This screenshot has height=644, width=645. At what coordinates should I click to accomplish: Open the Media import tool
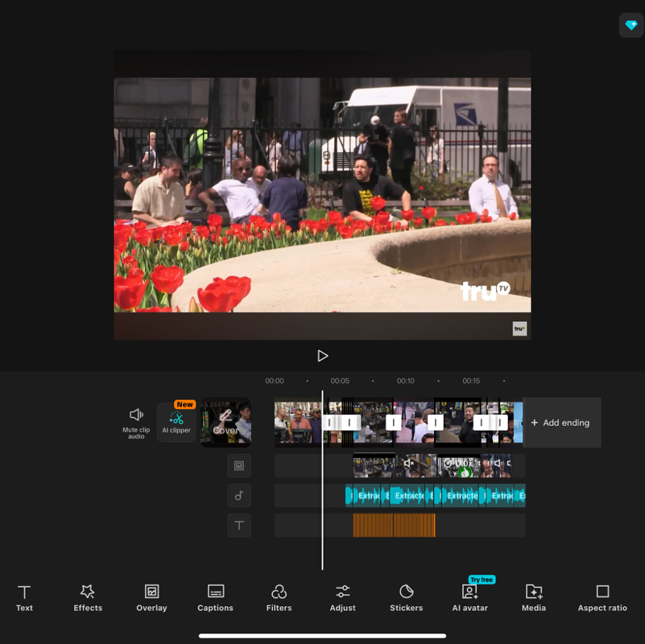(533, 597)
